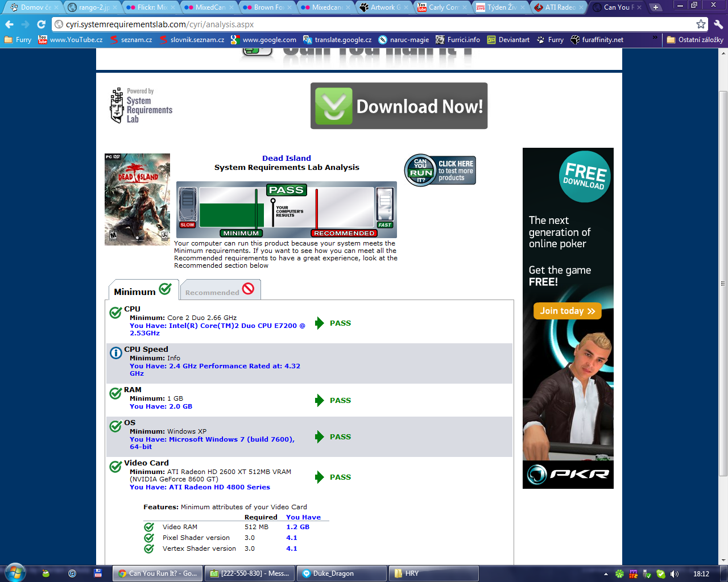
Task: Click the volume speaker icon in the tray
Action: coord(675,573)
